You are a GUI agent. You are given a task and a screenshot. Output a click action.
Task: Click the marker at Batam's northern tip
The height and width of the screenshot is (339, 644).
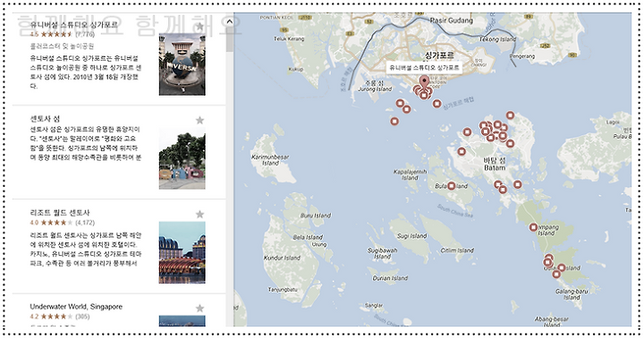tap(510, 115)
